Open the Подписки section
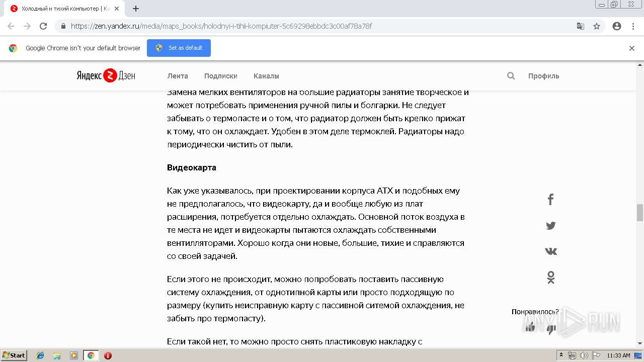 click(221, 76)
